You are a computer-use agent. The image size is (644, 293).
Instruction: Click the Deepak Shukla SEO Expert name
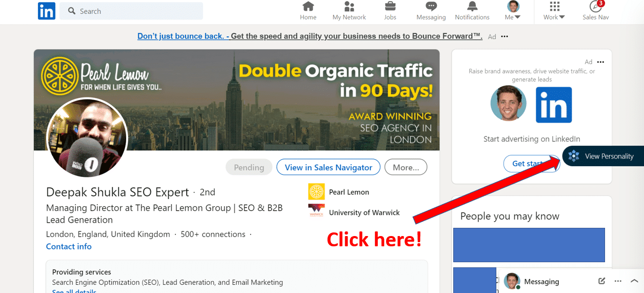point(117,192)
